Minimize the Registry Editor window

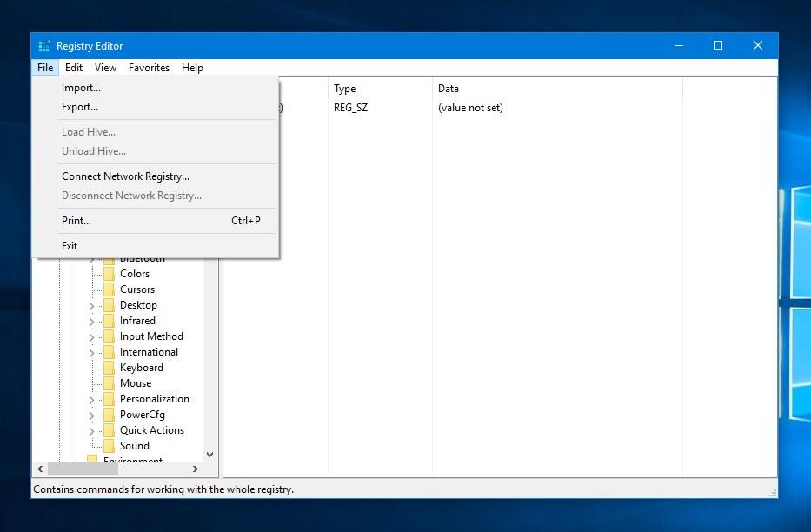(x=679, y=45)
